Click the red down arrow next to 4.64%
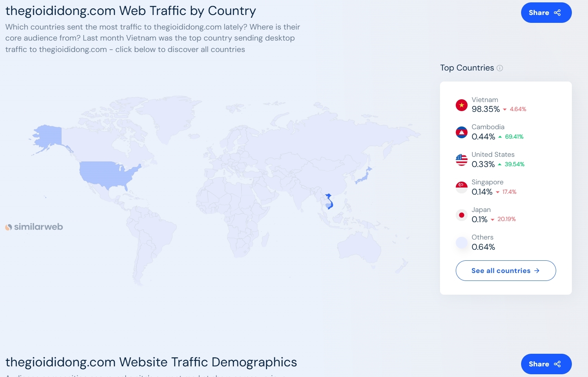588x377 pixels. 505,110
